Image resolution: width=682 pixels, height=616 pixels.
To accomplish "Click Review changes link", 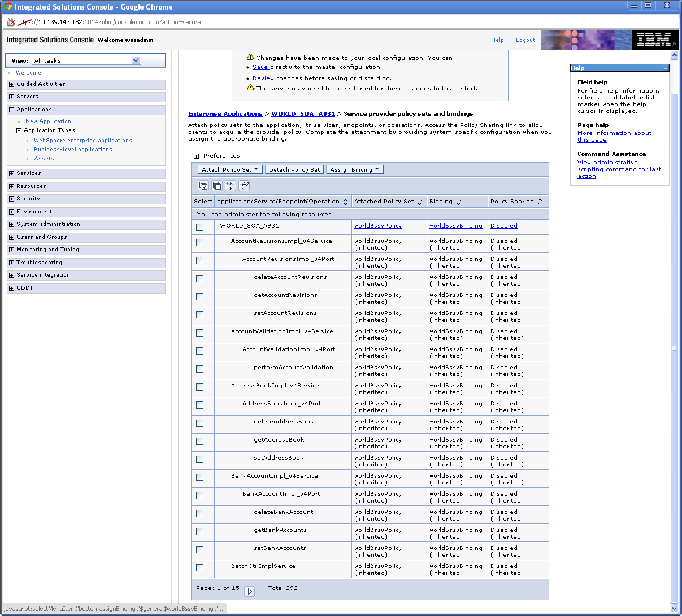I will 263,78.
